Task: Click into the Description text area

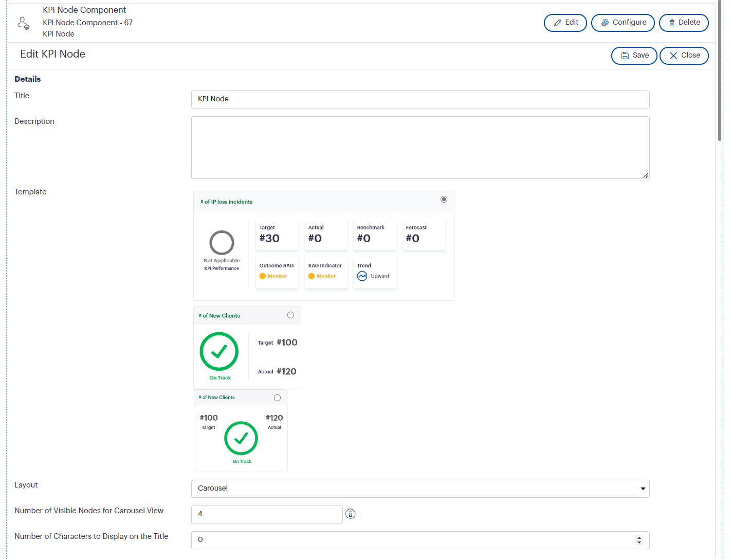Action: click(x=420, y=148)
